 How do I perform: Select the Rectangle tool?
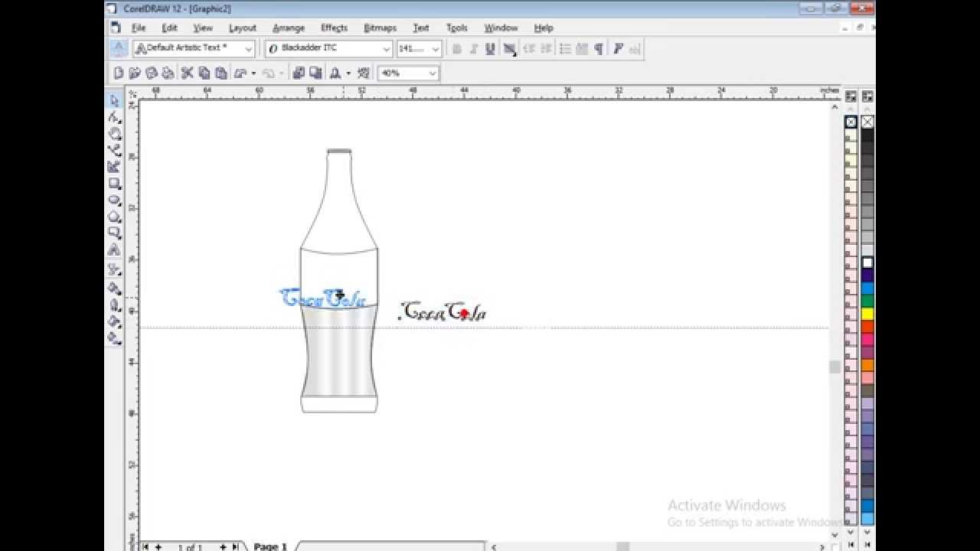tap(115, 184)
